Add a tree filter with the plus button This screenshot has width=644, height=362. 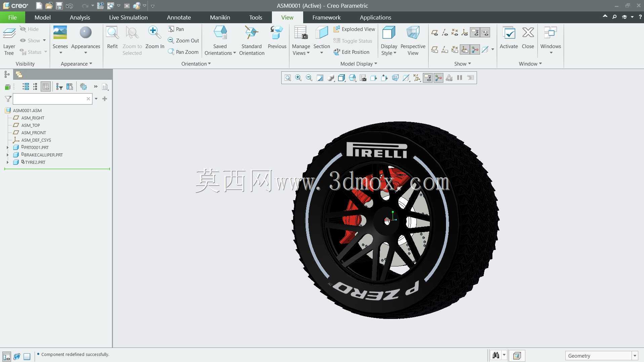click(105, 99)
